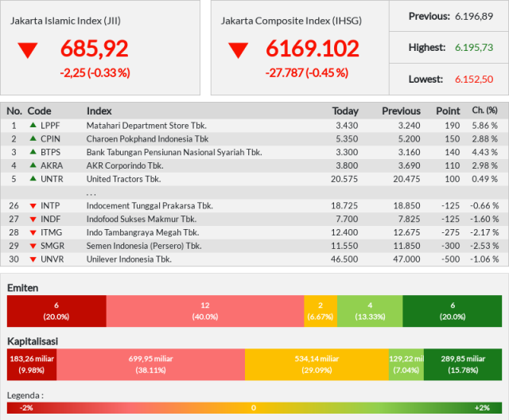The image size is (509, 420).
Task: Click the Emiten yellow 2 (6.67%) segment
Action: pos(321,311)
